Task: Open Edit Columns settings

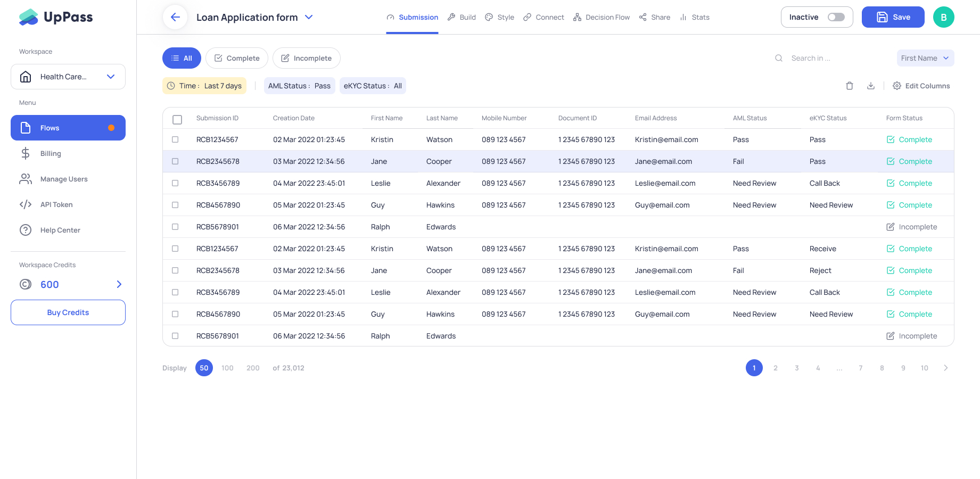Action: pos(921,86)
